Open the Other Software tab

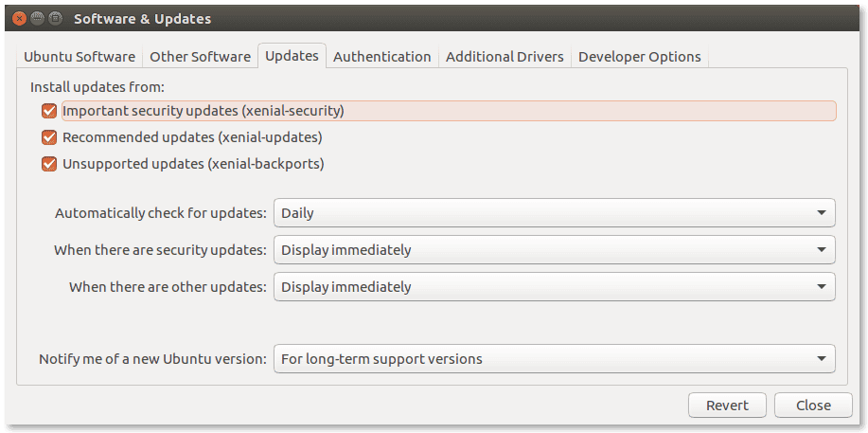tap(201, 57)
